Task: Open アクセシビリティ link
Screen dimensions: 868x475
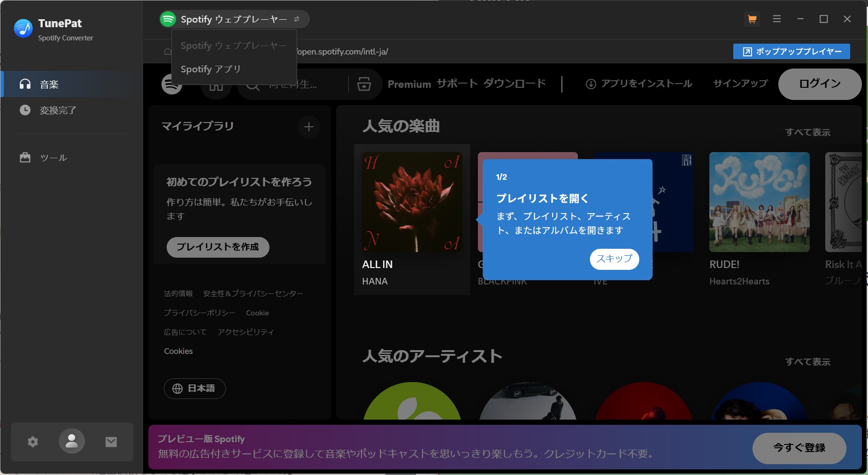Action: tap(246, 332)
